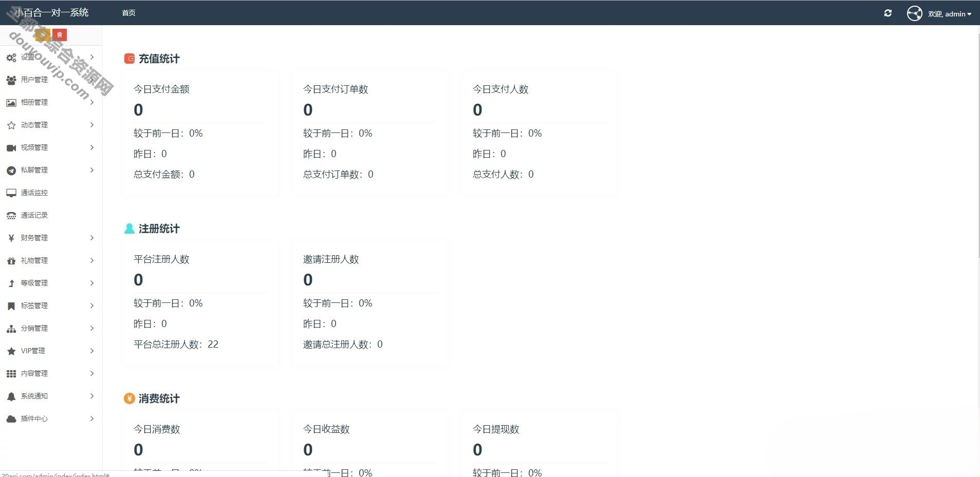Click the video camera icon for 视频管理
980x477 pixels.
click(x=11, y=148)
